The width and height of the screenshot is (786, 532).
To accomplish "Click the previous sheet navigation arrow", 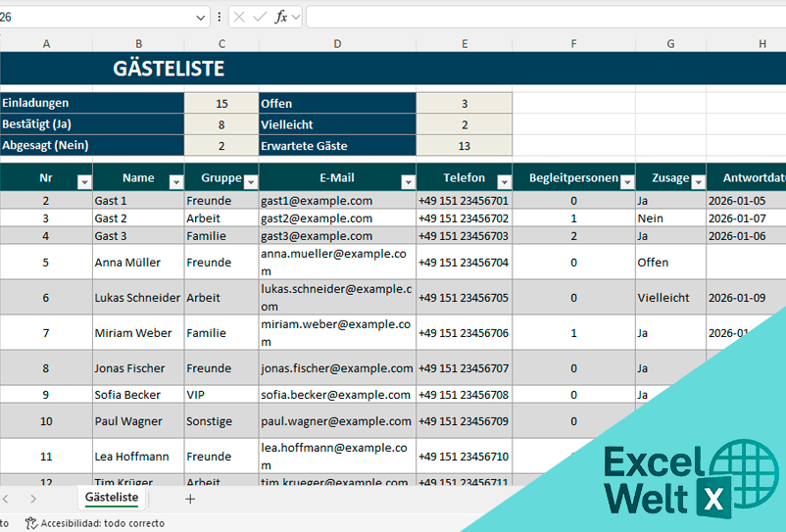I will 6,499.
